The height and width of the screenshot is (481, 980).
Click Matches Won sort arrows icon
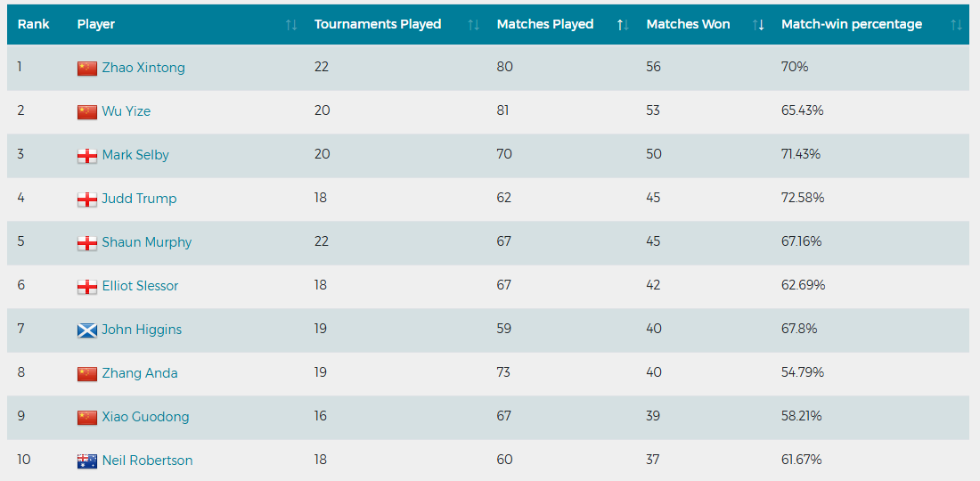pyautogui.click(x=758, y=24)
